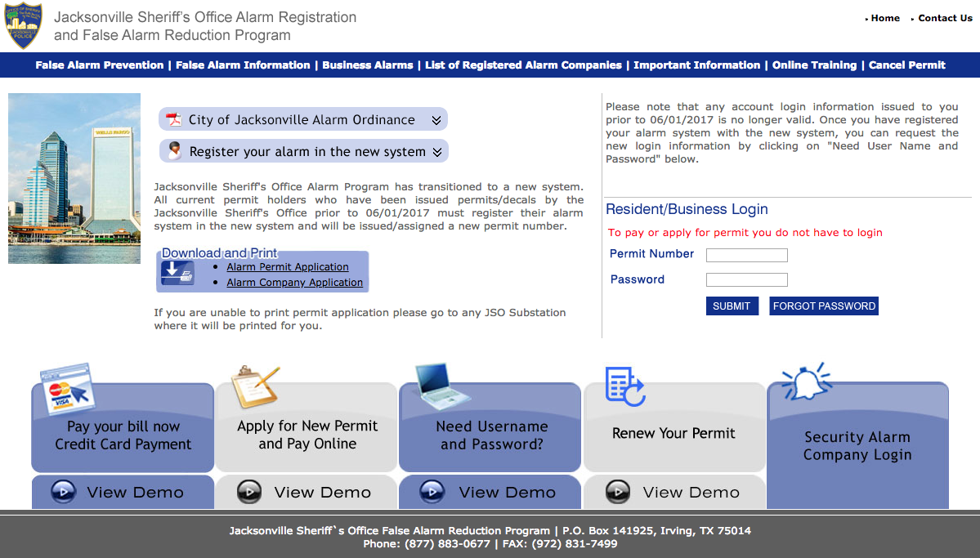This screenshot has height=558, width=980.
Task: Click the document renew icon
Action: point(625,386)
